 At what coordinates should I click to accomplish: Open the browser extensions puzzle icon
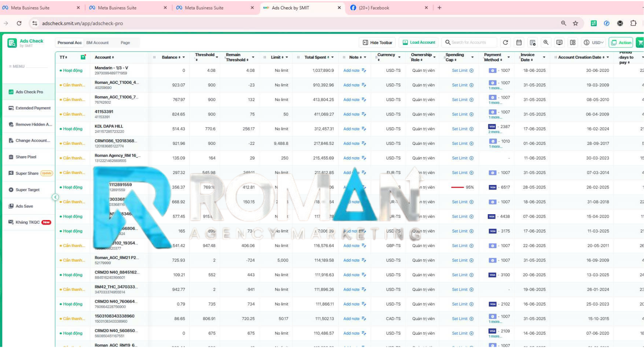633,23
